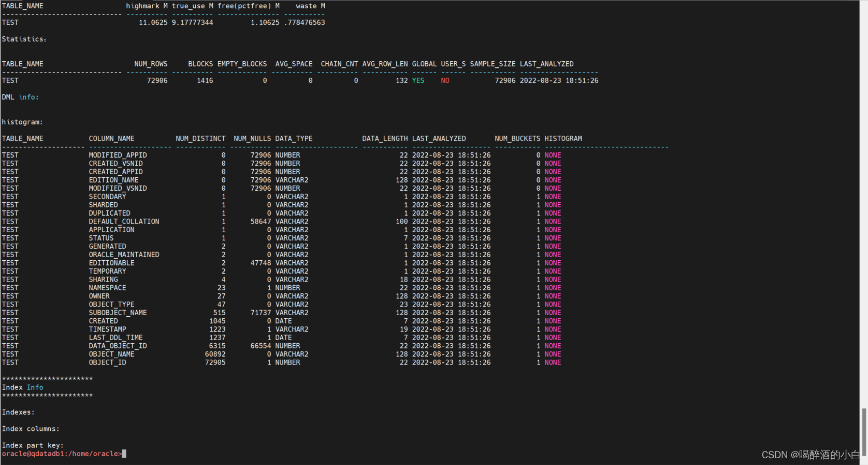
Task: Select the "COLUMN_NAME" header
Action: (111, 139)
